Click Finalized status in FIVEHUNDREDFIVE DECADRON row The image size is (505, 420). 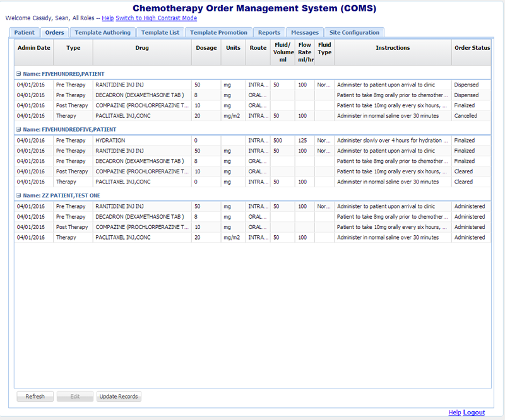[471, 161]
